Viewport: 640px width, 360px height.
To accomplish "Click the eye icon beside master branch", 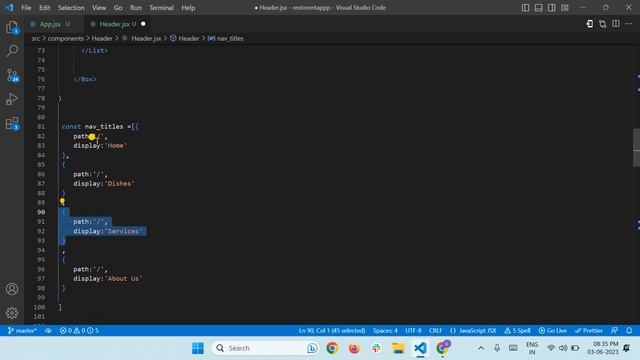I will [48, 331].
